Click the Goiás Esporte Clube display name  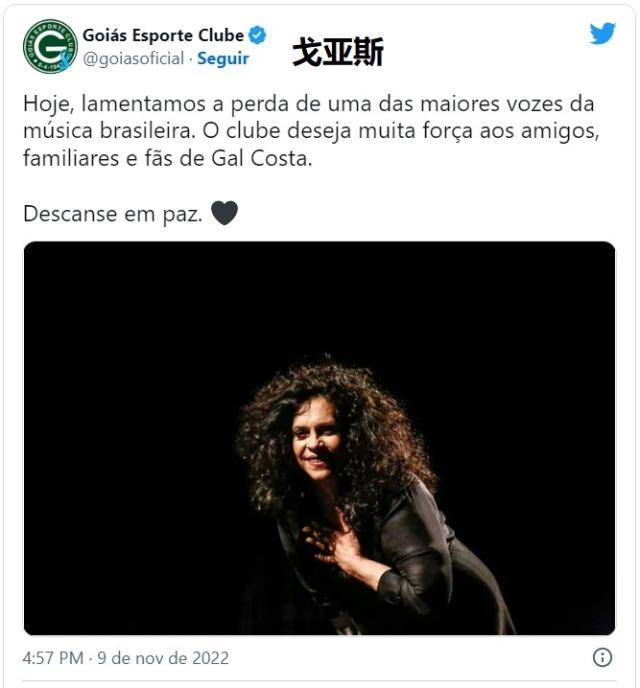(x=163, y=35)
